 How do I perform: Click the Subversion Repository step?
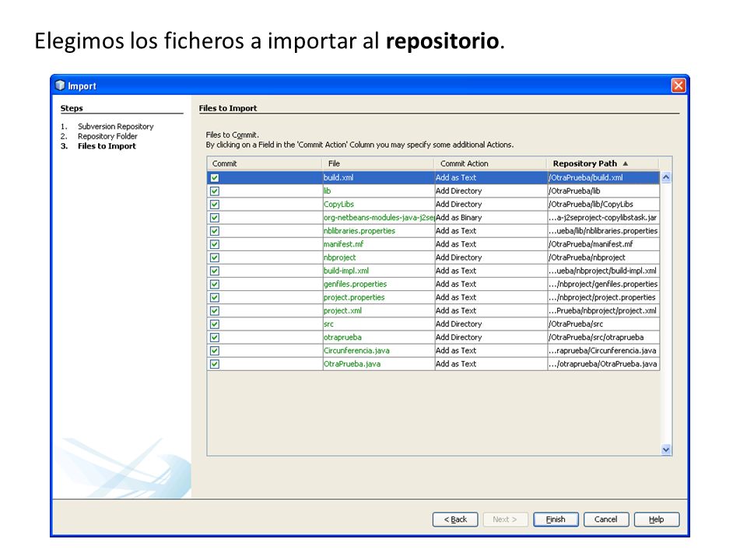pyautogui.click(x=116, y=127)
